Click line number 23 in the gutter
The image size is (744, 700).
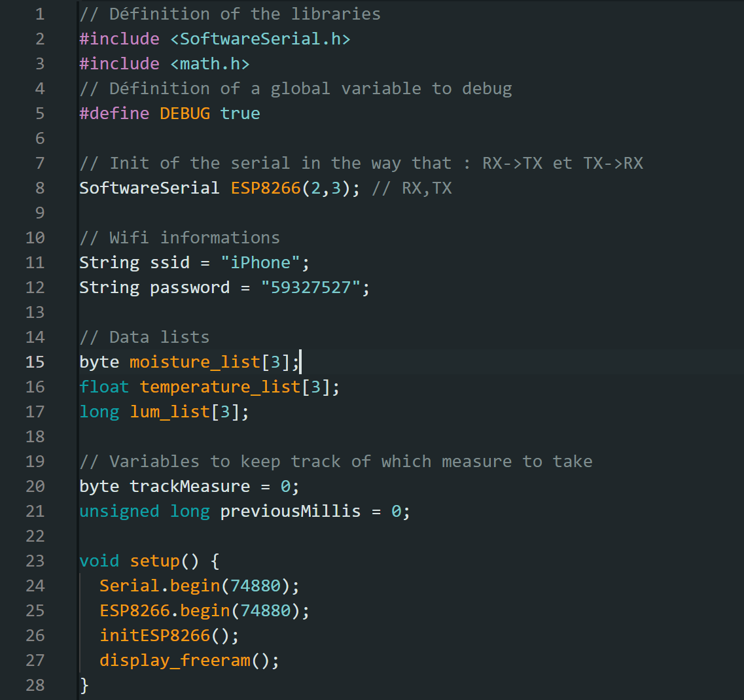(35, 561)
